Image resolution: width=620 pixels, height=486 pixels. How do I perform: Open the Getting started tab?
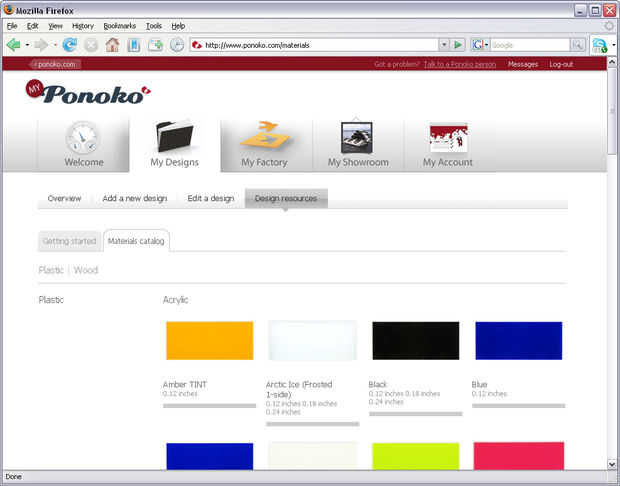coord(69,241)
